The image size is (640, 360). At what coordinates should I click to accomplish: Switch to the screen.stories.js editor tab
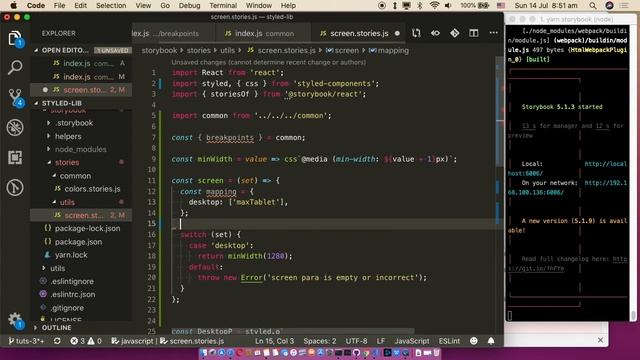pos(358,33)
